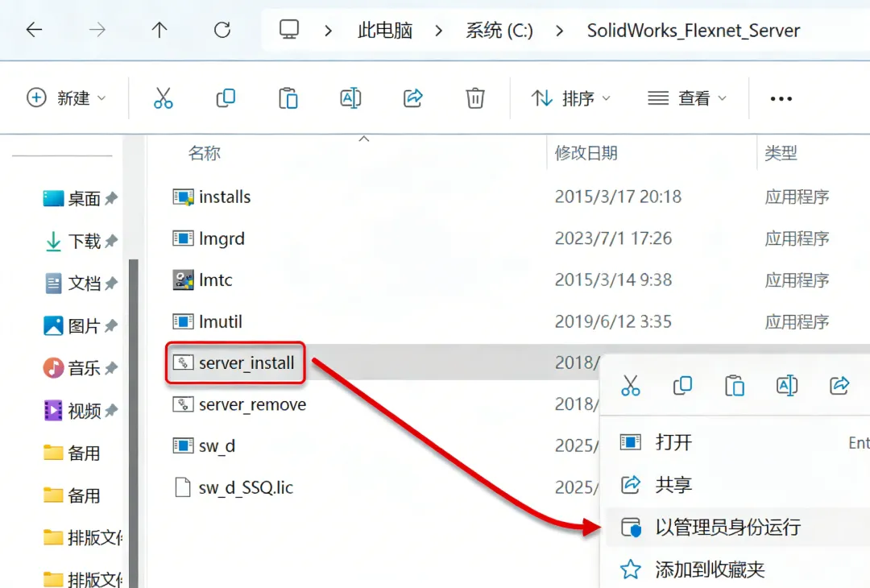The height and width of the screenshot is (588, 870).
Task: Click the Copy icon in the toolbar
Action: pyautogui.click(x=226, y=98)
